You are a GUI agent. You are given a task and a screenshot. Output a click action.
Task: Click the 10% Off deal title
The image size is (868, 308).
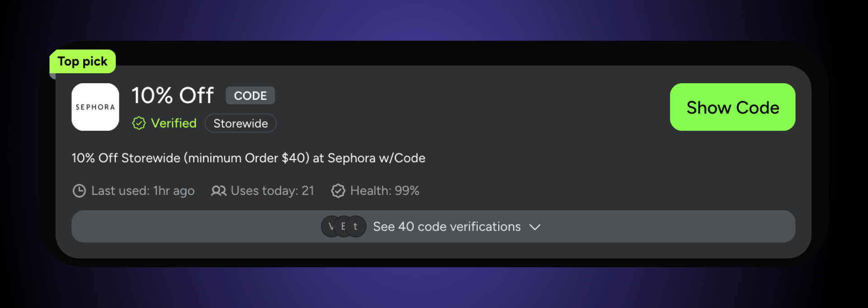172,95
